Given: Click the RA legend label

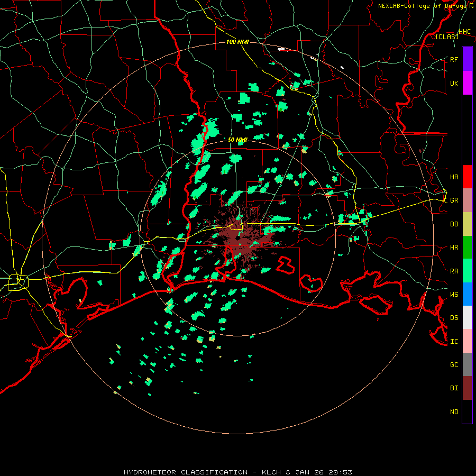Looking at the screenshot, I should pyautogui.click(x=454, y=271).
